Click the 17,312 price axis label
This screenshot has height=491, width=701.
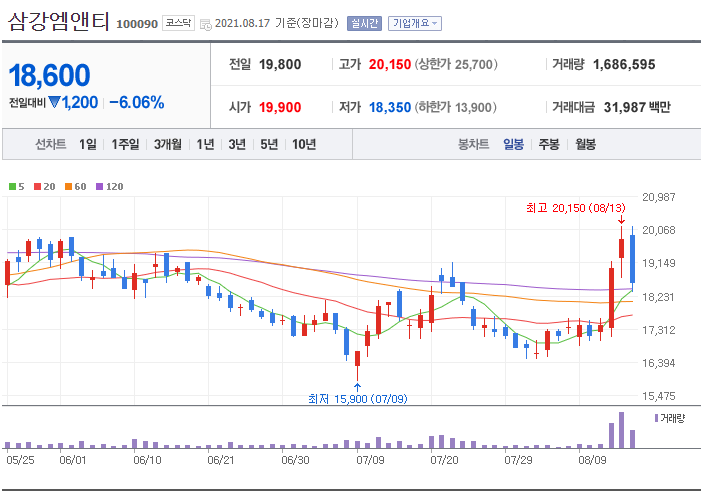point(659,330)
